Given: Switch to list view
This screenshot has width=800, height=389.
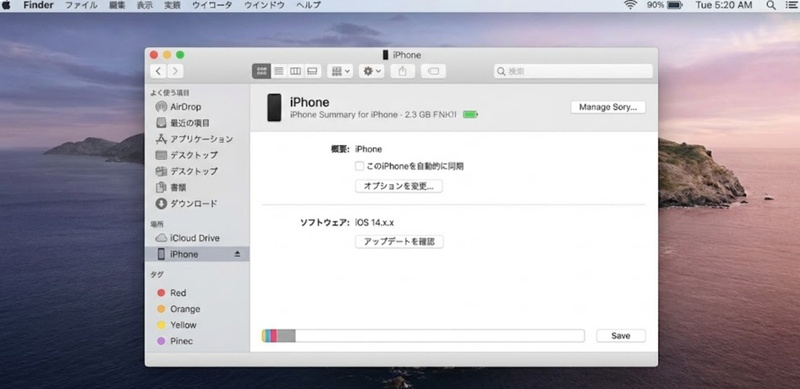Looking at the screenshot, I should 279,71.
